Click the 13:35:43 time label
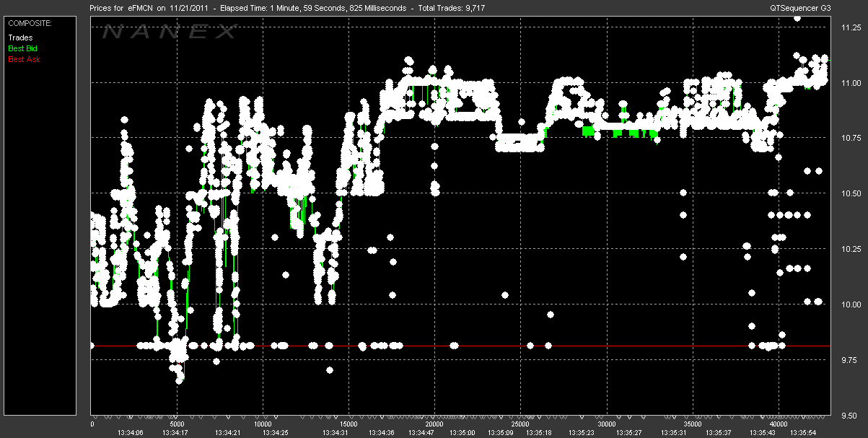868x438 pixels. 763,433
